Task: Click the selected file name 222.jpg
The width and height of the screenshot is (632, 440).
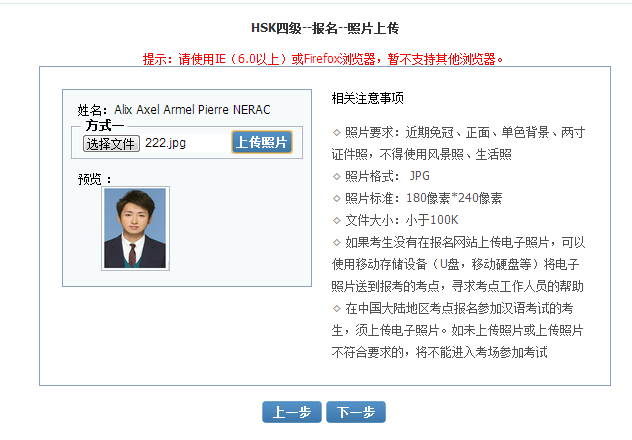Action: (165, 143)
